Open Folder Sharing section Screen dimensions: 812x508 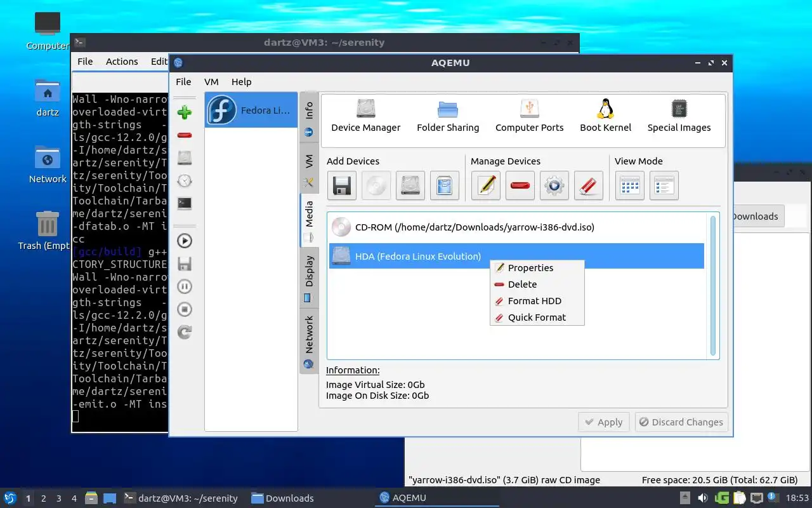[448, 116]
